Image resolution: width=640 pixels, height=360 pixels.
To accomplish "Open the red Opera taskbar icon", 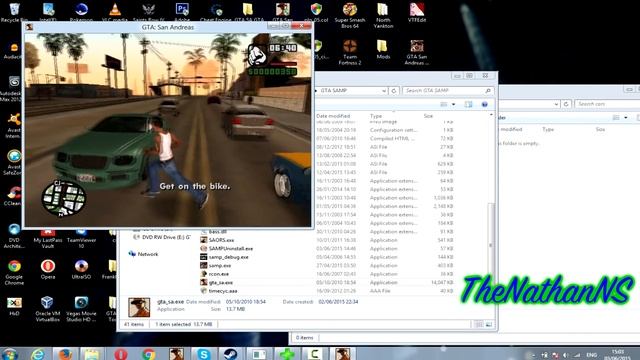I will 120,354.
